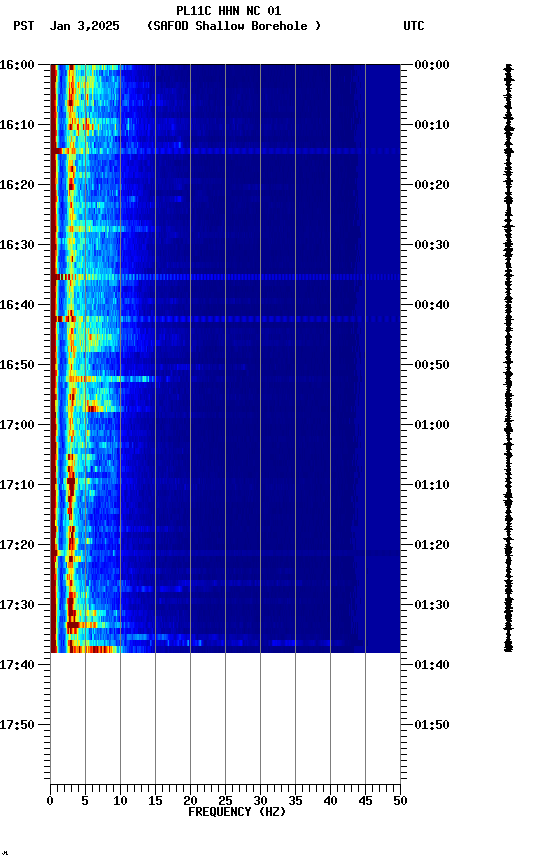Click the 01:20 UTC time label

(432, 546)
